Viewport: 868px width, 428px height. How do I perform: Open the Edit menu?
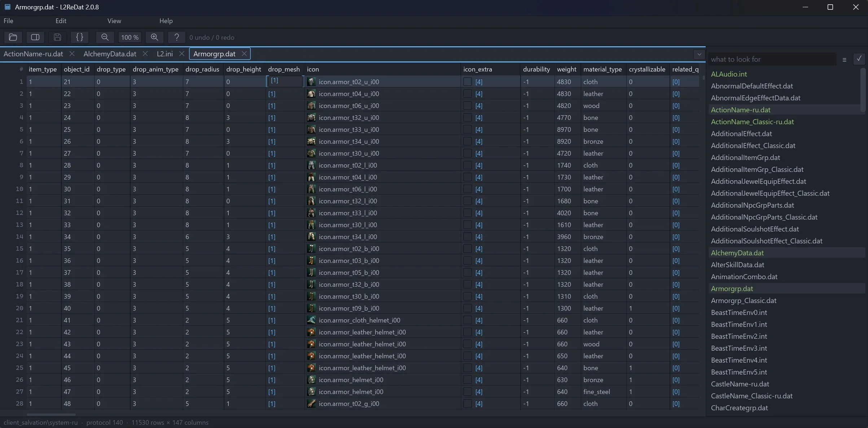point(61,21)
